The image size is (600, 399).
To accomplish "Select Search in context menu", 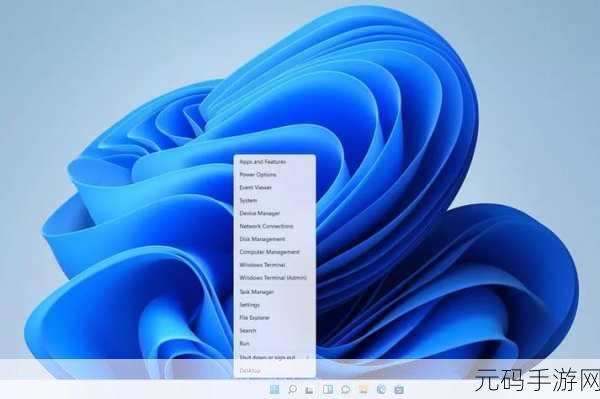I will [x=275, y=331].
